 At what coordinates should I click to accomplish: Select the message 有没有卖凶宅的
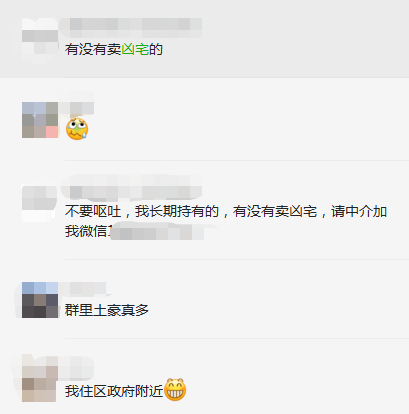pos(114,50)
